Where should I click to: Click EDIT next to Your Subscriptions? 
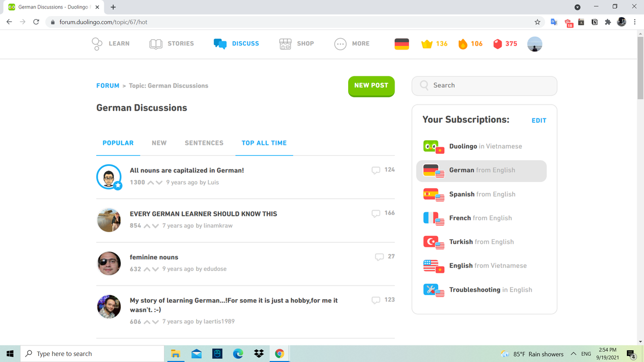click(539, 121)
